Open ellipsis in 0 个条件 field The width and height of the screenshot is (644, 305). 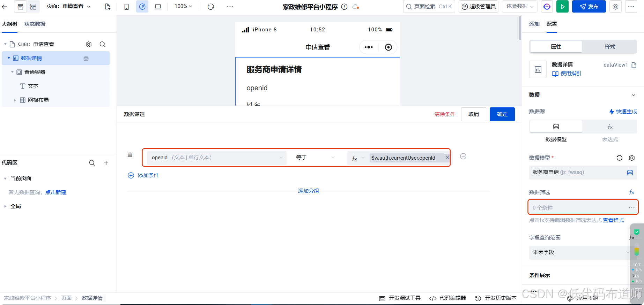632,207
